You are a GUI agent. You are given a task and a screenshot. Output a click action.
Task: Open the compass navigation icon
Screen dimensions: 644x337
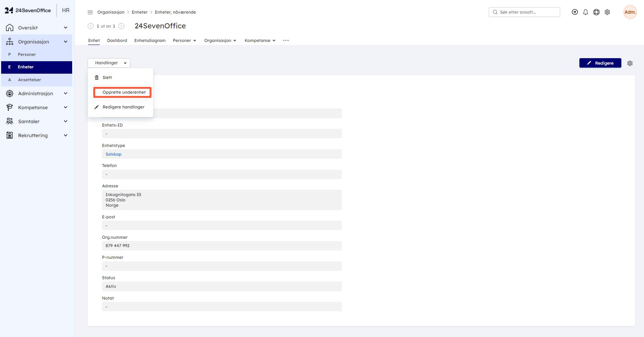575,12
